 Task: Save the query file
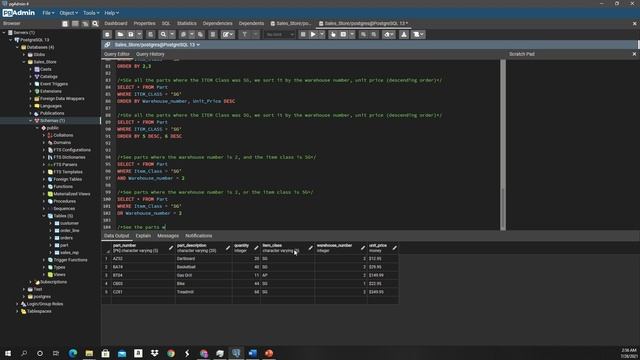[x=131, y=35]
